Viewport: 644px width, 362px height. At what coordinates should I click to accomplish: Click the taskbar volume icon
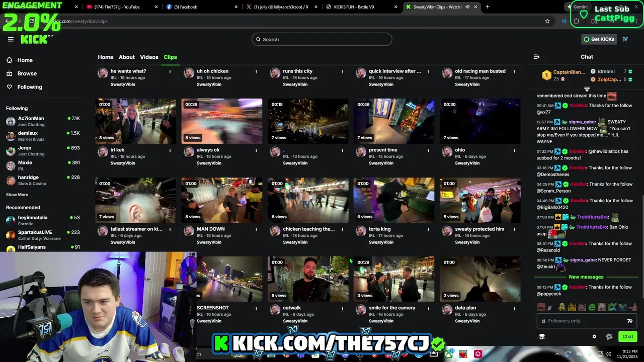point(608,354)
